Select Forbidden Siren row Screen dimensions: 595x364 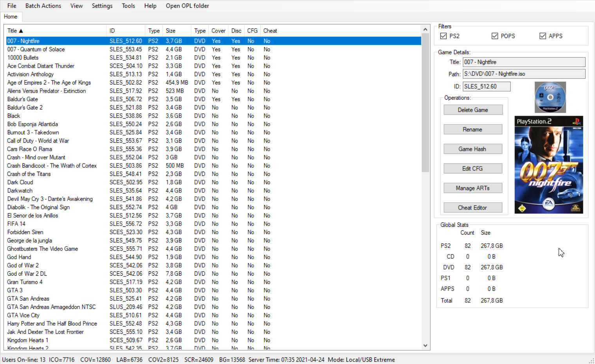point(213,232)
